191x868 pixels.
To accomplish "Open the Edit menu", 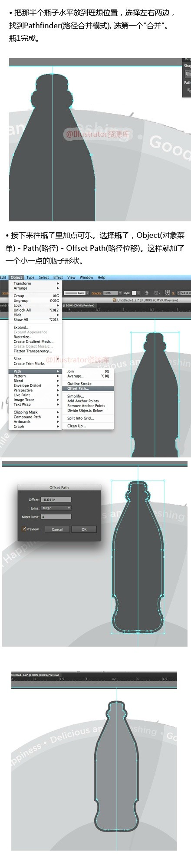I will click(3, 277).
